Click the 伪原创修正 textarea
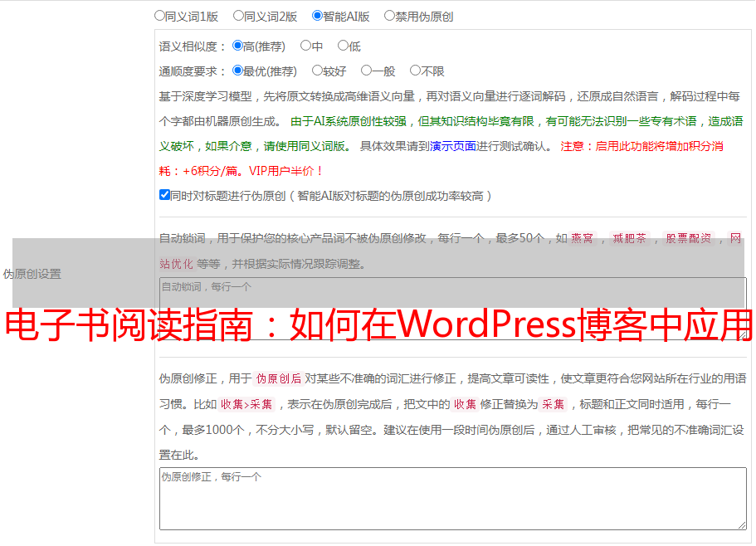This screenshot has width=756, height=546. (x=453, y=499)
